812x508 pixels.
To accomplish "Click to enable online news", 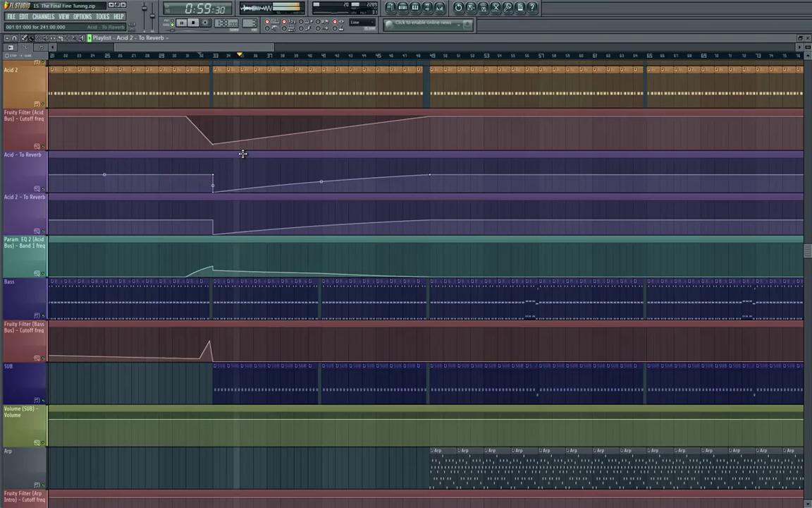I will [x=423, y=23].
